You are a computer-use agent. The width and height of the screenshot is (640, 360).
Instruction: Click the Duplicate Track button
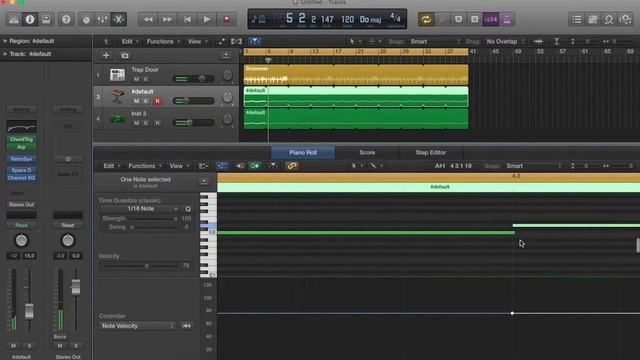[x=125, y=56]
